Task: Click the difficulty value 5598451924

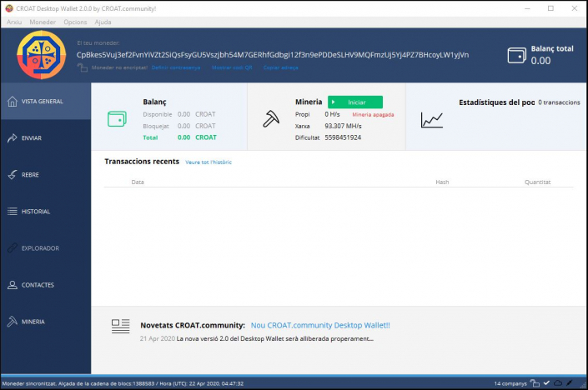Action: click(x=343, y=137)
